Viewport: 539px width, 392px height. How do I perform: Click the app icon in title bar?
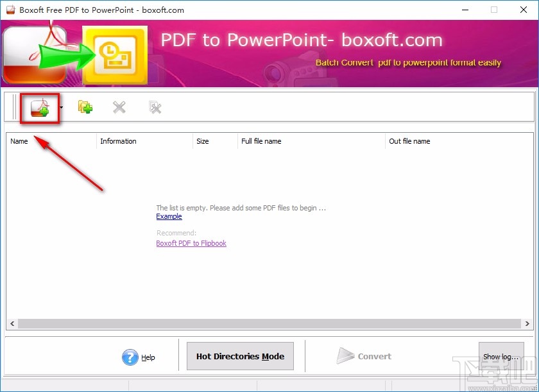(x=11, y=10)
